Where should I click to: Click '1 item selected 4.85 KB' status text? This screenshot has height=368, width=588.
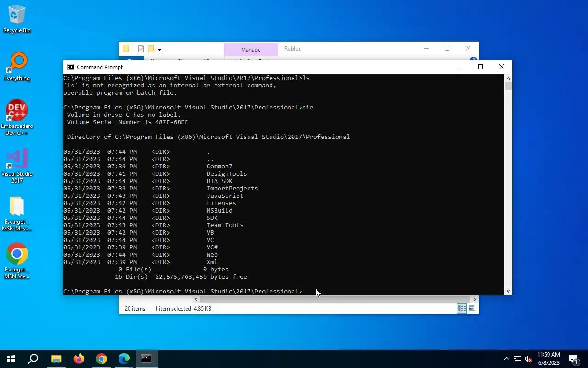coord(183,309)
